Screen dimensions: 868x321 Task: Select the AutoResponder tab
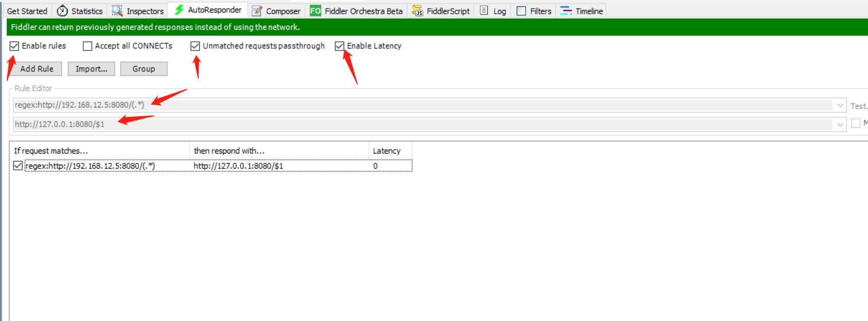[x=208, y=10]
